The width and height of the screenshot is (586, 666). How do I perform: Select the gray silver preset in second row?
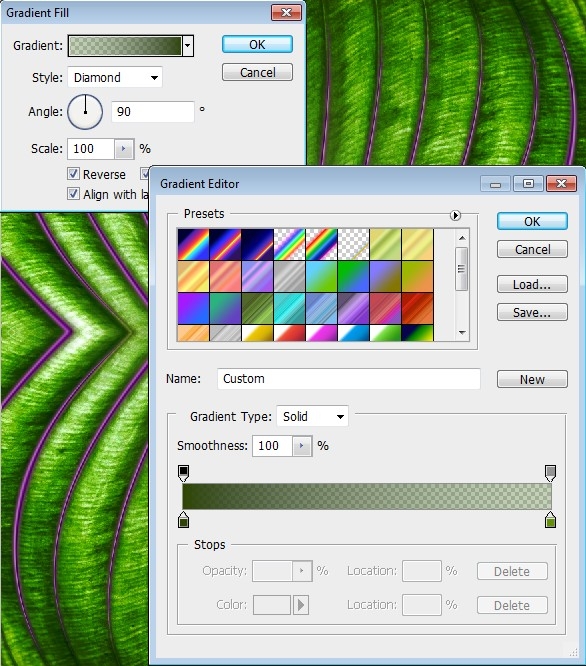(x=290, y=277)
